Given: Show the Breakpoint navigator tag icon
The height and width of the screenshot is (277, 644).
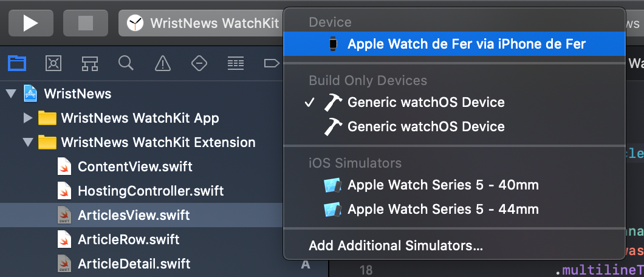Looking at the screenshot, I should [x=271, y=63].
